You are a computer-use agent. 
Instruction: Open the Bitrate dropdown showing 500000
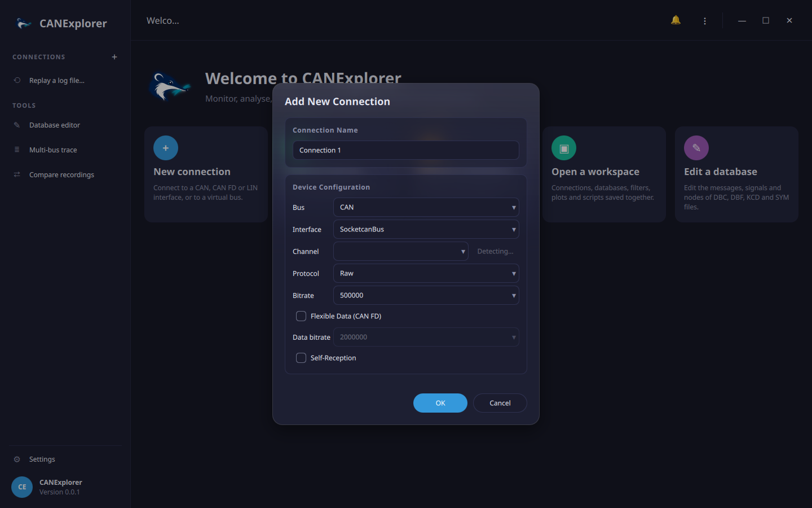(426, 295)
